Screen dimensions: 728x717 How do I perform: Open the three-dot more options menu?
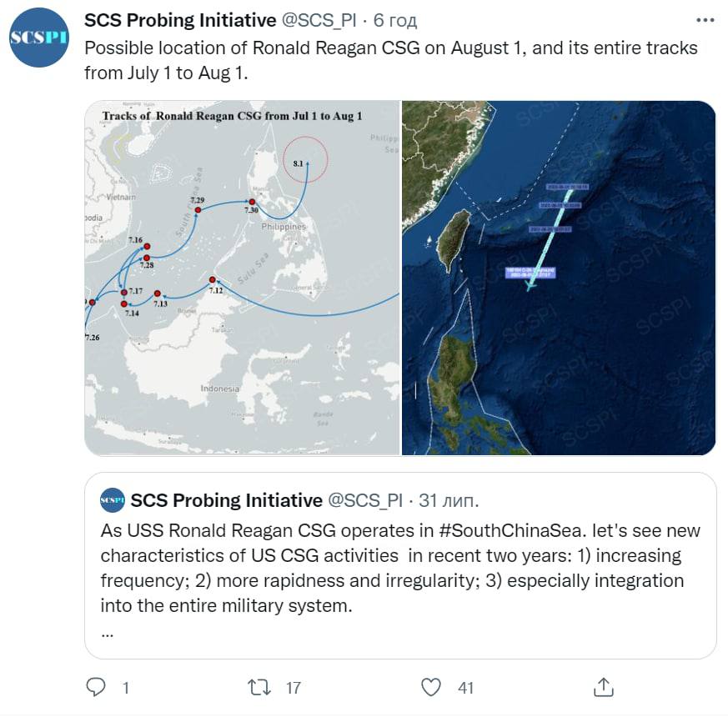(704, 20)
